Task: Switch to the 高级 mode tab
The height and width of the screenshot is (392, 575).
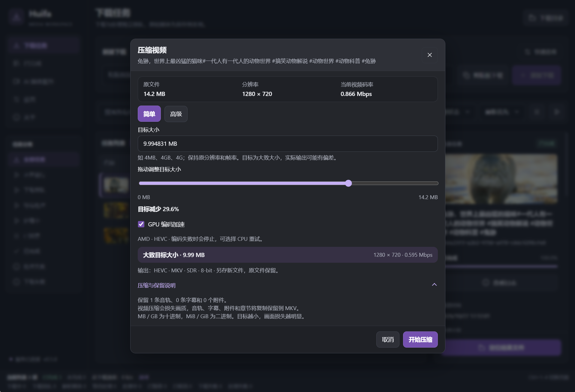Action: (x=176, y=114)
